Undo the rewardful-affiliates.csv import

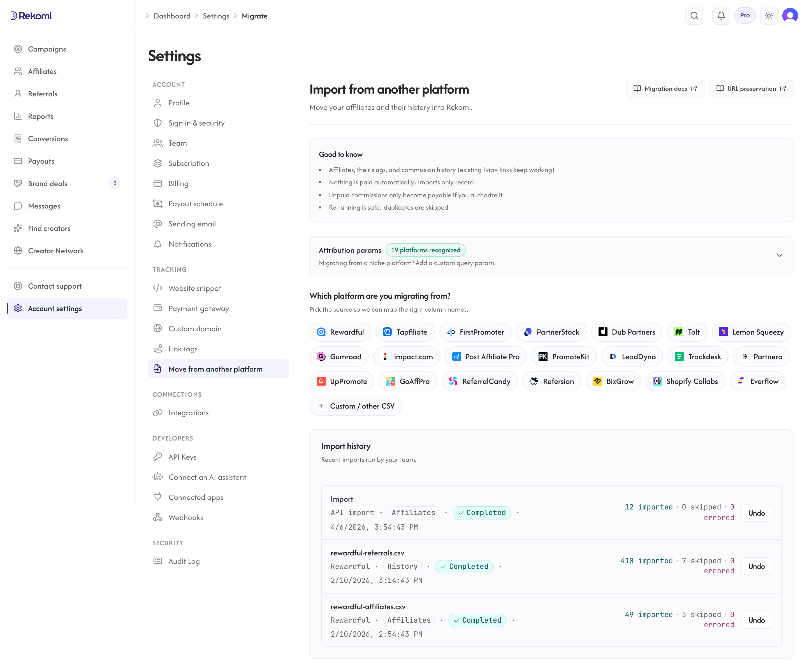756,620
